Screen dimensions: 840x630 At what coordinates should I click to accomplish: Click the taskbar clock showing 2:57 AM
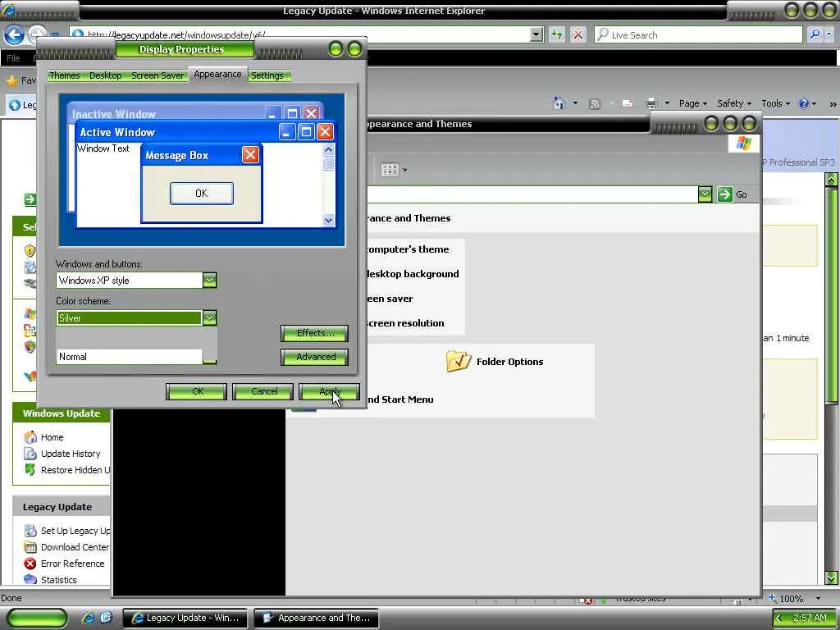pyautogui.click(x=810, y=618)
